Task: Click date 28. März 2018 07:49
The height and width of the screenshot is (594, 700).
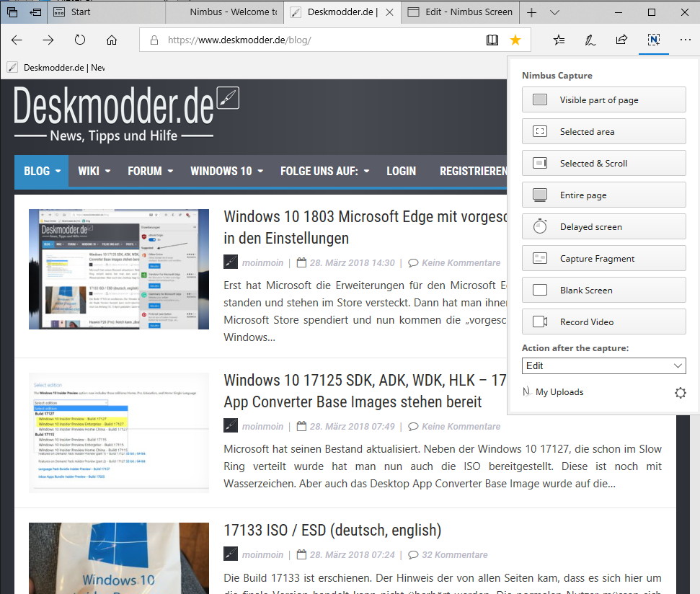Action: tap(353, 427)
